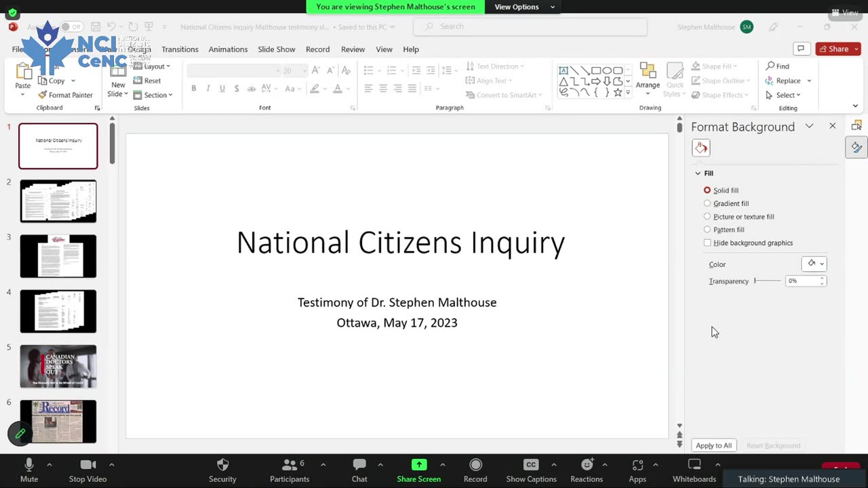Click the Apply to All button
The width and height of the screenshot is (868, 488).
[713, 445]
